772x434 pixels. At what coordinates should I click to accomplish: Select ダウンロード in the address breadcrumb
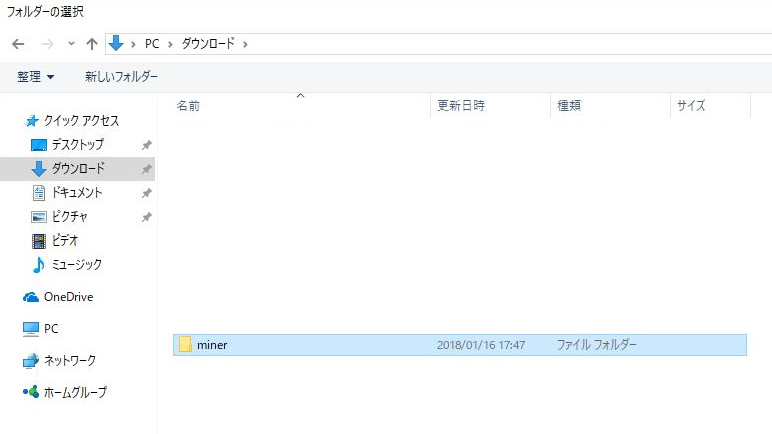click(x=208, y=44)
